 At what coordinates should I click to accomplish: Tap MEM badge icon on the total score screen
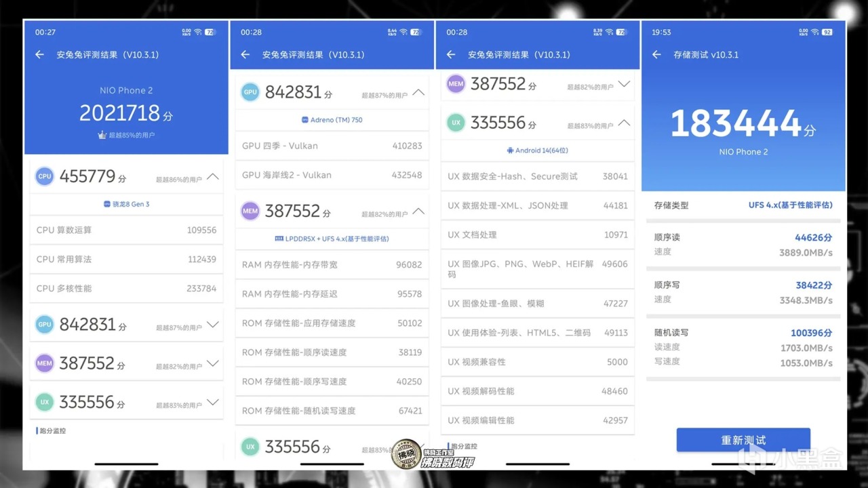(x=45, y=363)
